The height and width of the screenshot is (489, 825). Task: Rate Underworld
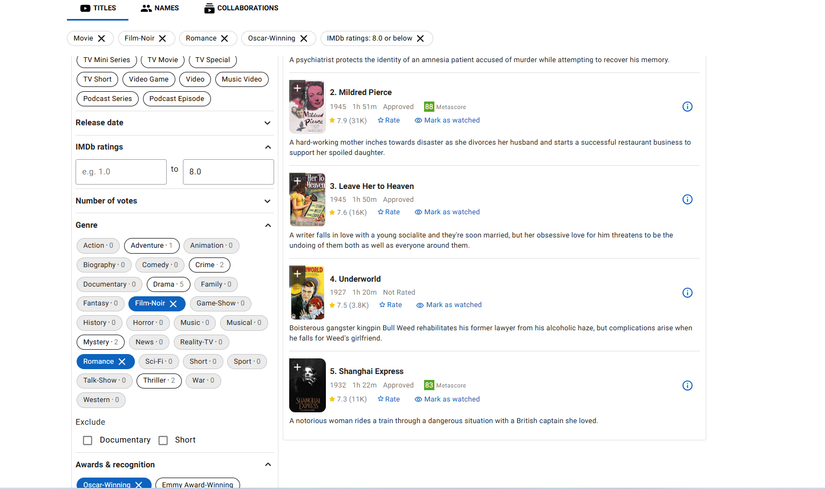pos(391,305)
